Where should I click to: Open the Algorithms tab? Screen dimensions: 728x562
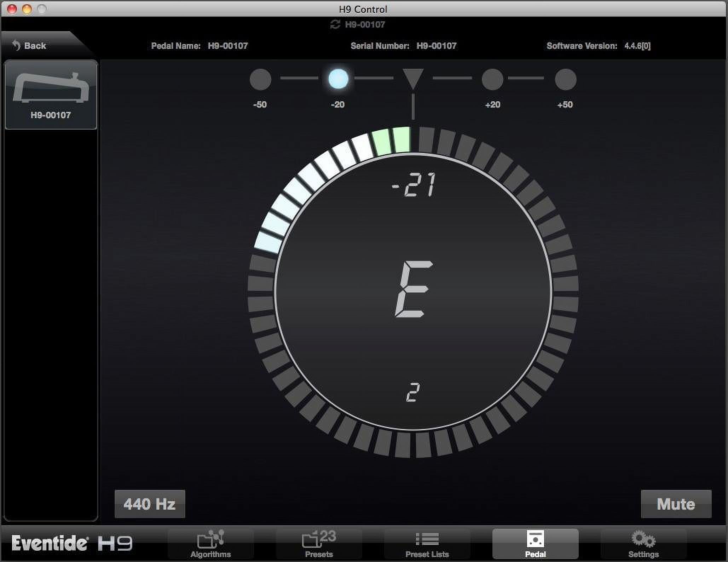tap(211, 544)
